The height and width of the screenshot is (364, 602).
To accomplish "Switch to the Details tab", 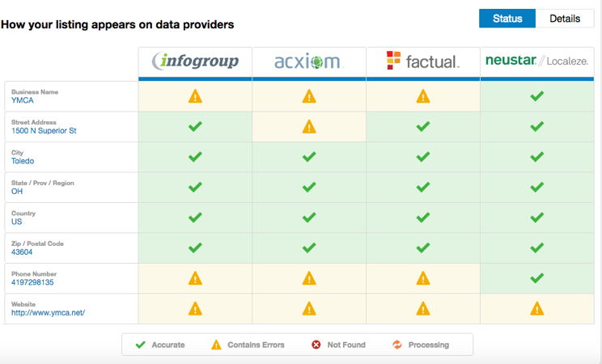I will [565, 19].
